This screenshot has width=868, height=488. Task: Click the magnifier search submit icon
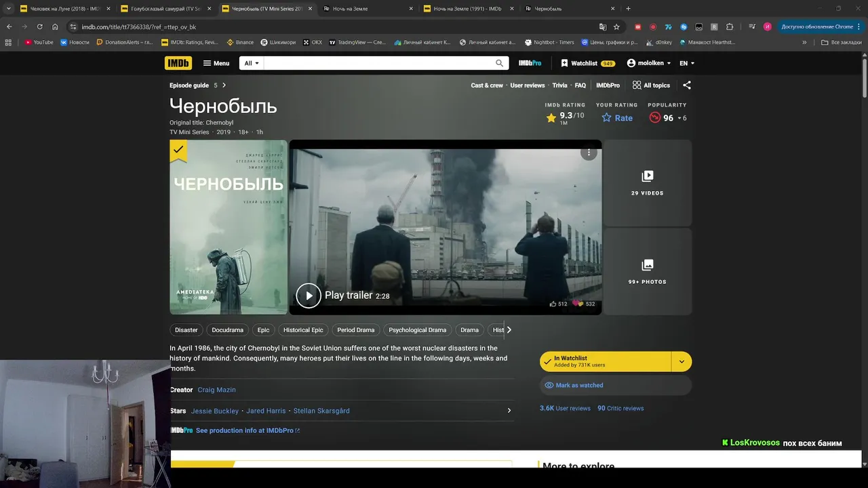(x=500, y=63)
